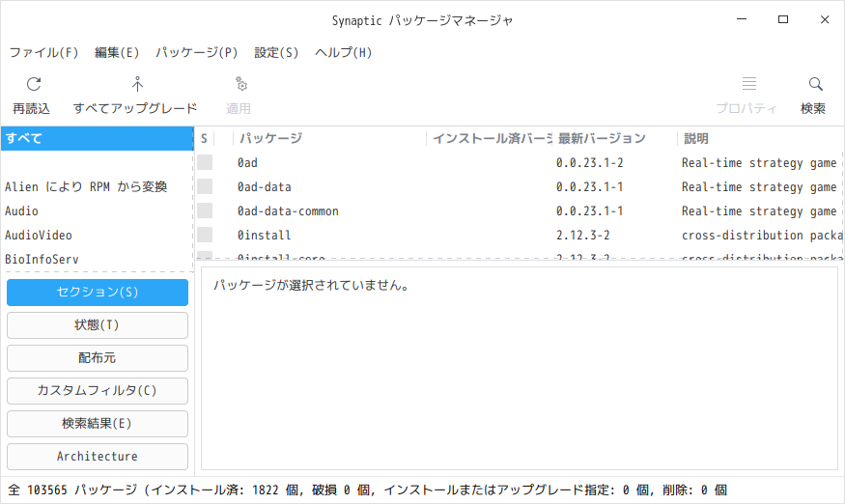
Task: Click the カスタムフィルタ(C) button
Action: [x=98, y=391]
